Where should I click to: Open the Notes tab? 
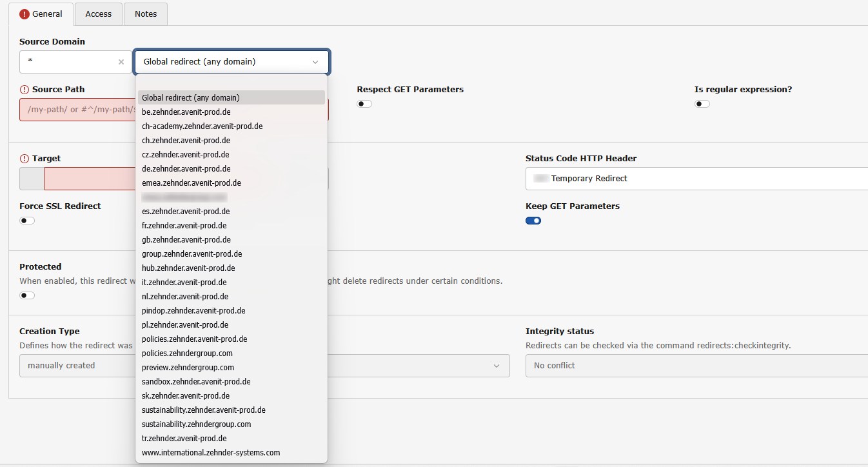click(146, 14)
